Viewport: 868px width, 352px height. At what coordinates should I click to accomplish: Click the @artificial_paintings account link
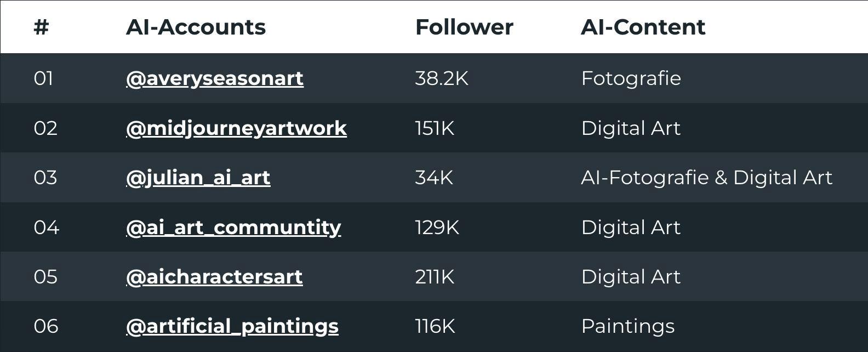pyautogui.click(x=232, y=326)
